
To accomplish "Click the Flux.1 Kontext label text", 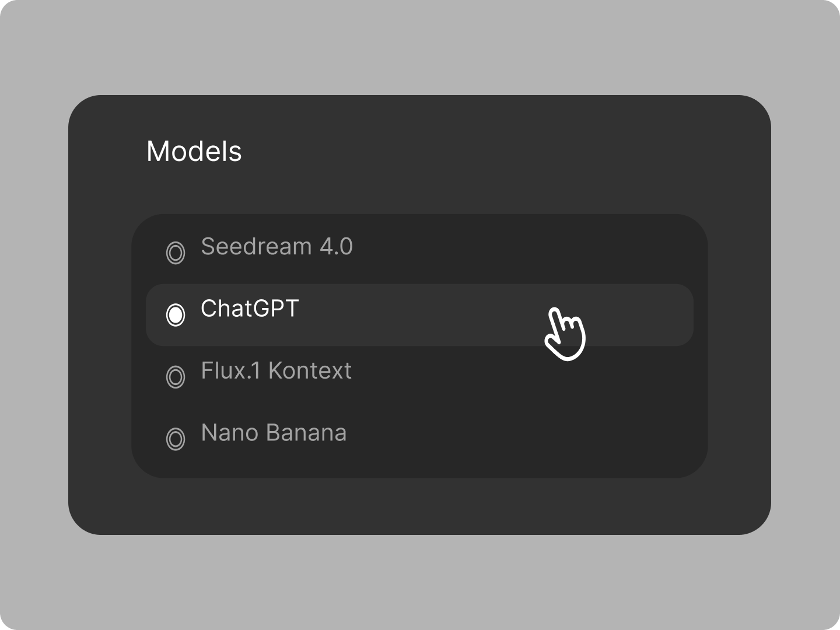I will (276, 372).
